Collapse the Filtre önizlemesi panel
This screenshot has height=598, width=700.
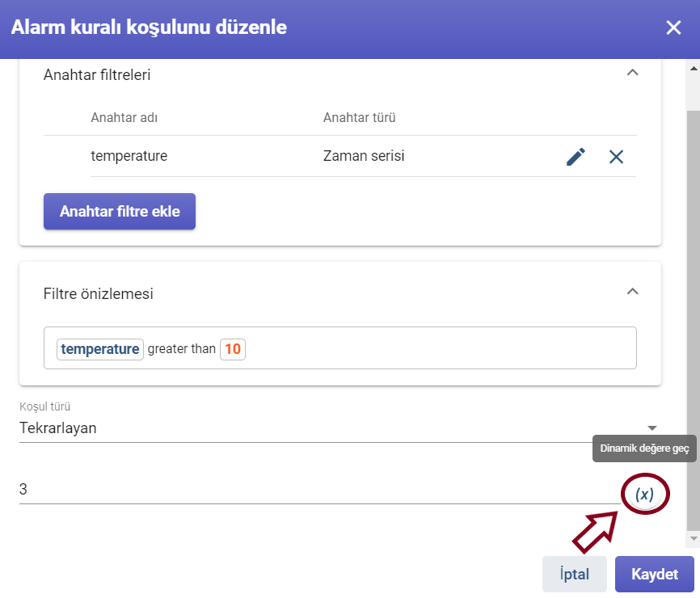coord(633,292)
